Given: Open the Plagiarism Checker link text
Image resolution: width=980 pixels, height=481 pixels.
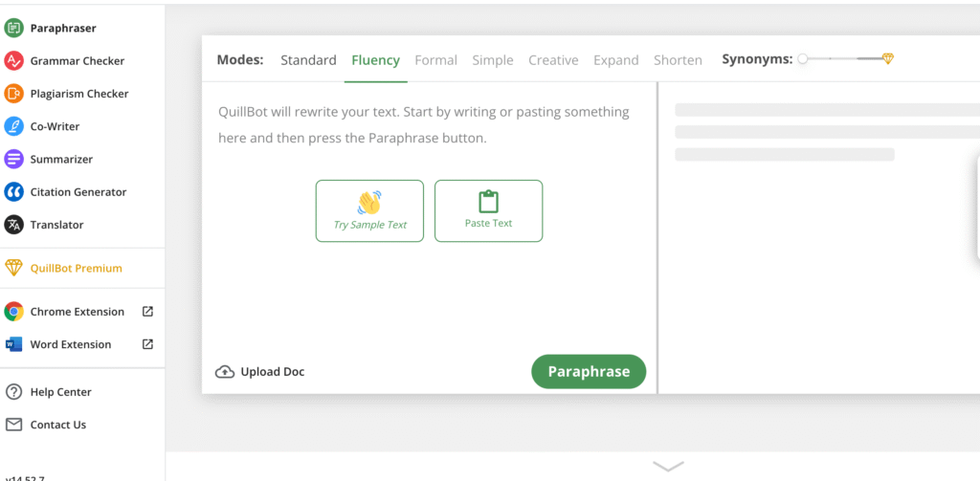Looking at the screenshot, I should [x=79, y=94].
